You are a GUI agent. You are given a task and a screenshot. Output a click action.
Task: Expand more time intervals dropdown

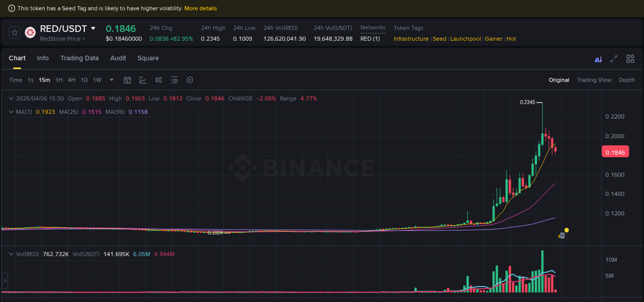pyautogui.click(x=112, y=80)
